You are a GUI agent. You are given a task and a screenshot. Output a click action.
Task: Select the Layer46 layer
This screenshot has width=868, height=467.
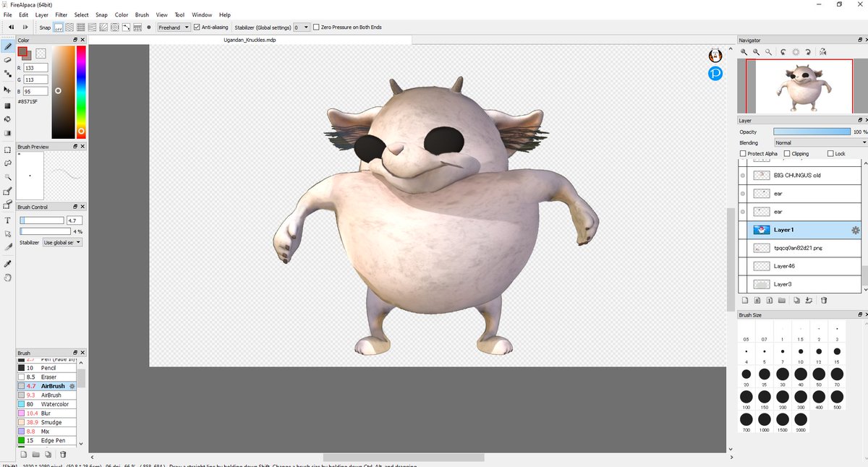tap(800, 266)
